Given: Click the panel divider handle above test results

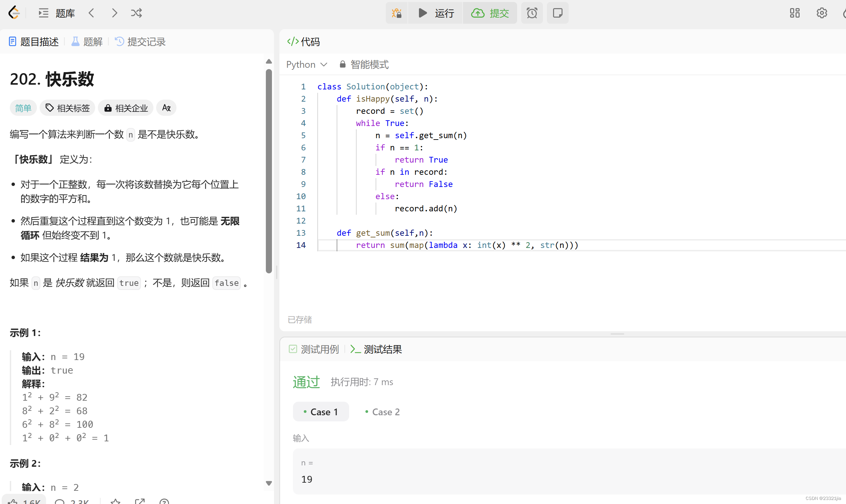Looking at the screenshot, I should point(617,334).
